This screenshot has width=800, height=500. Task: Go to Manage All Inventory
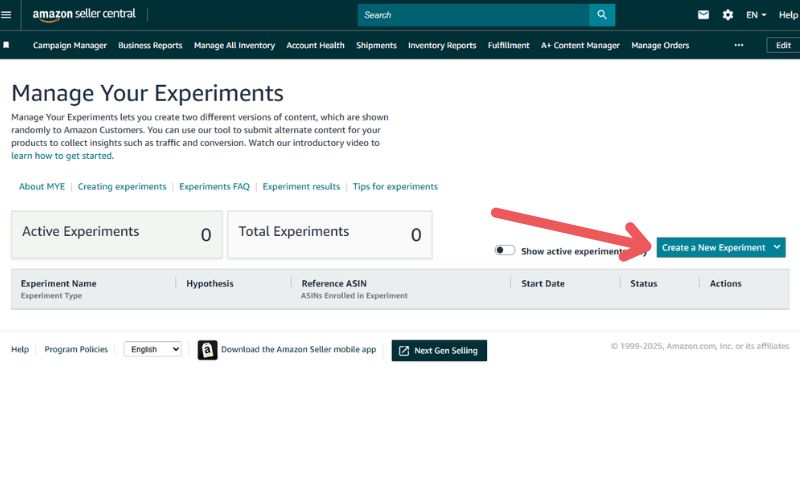tap(234, 45)
